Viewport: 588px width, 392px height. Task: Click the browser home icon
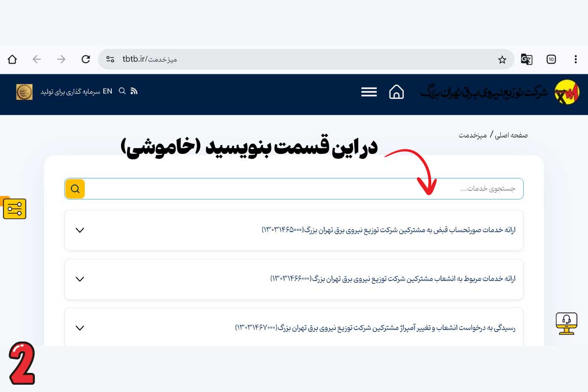[12, 59]
